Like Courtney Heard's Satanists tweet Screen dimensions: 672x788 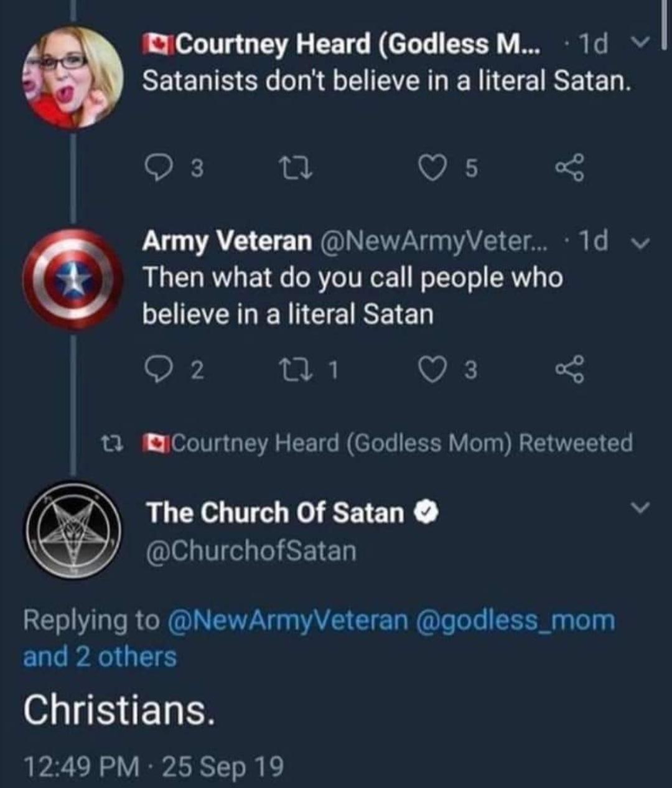[x=429, y=167]
